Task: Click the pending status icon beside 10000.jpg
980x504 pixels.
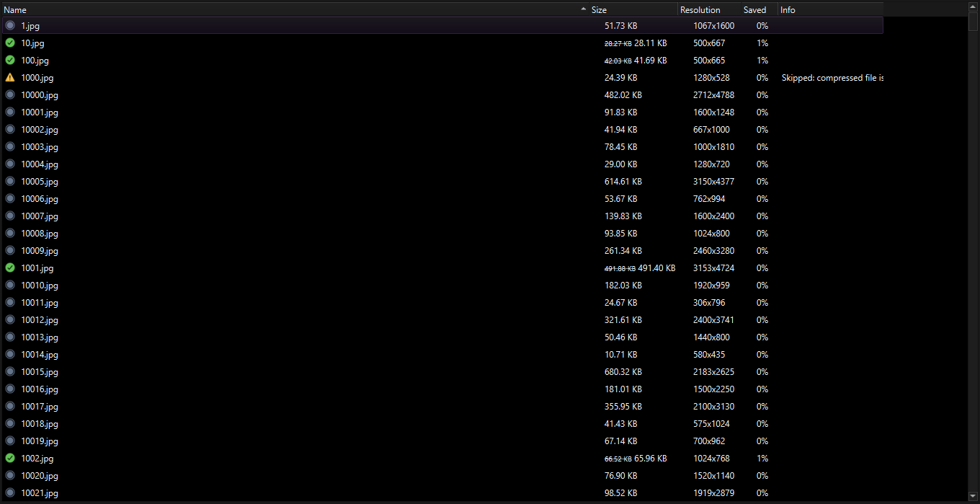Action: click(10, 94)
